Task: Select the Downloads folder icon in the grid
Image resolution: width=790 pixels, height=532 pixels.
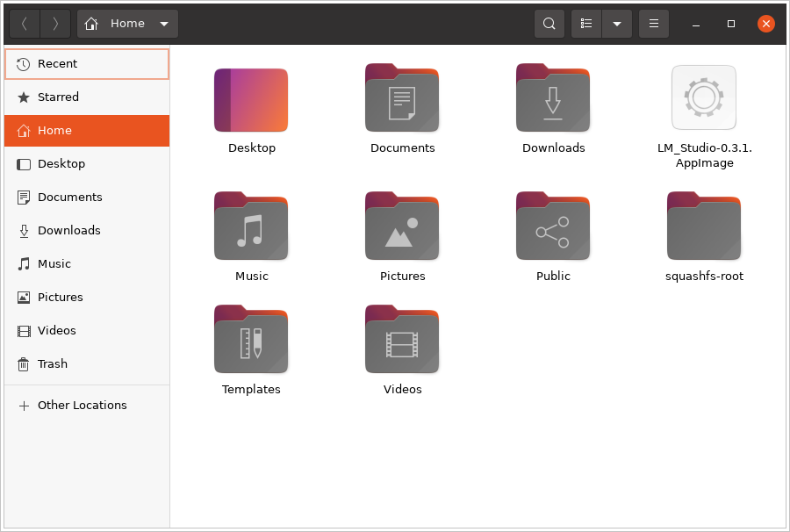Action: point(553,97)
